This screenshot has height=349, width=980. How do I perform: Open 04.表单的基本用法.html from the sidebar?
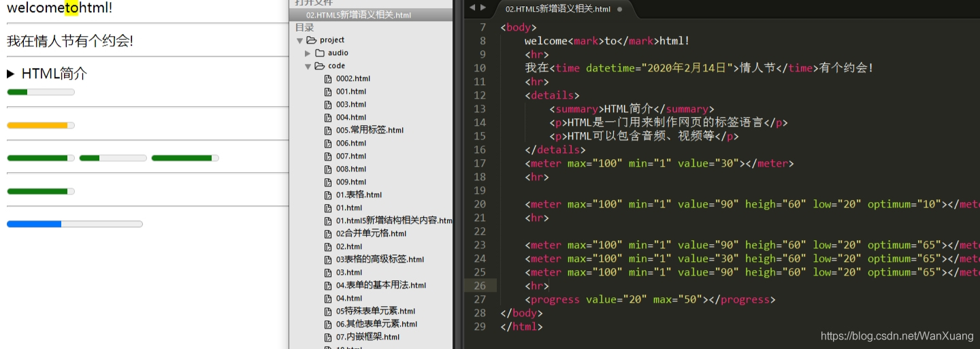coord(380,285)
